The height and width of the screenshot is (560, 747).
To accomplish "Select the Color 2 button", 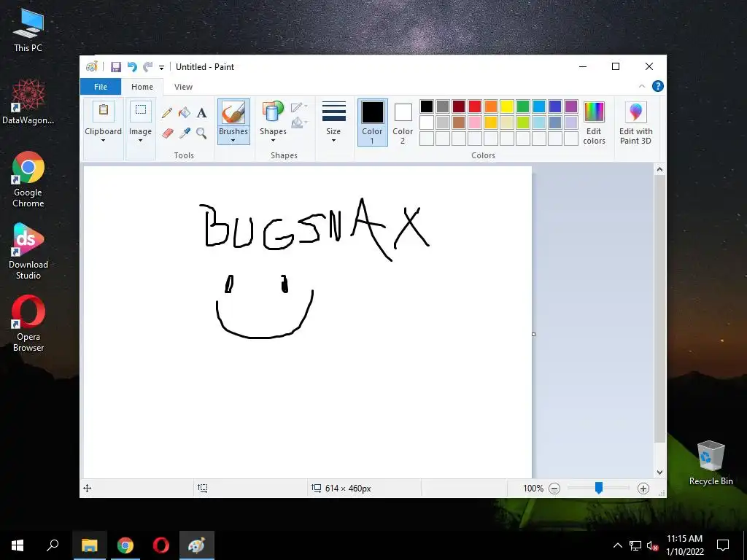I will tap(403, 122).
